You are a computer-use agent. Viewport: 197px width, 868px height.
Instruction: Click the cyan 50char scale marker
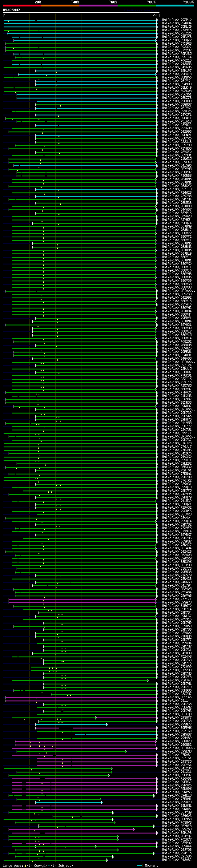click(x=140, y=865)
